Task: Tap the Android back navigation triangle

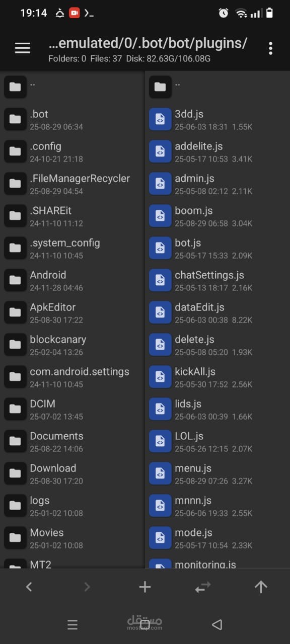Action: coord(217,625)
